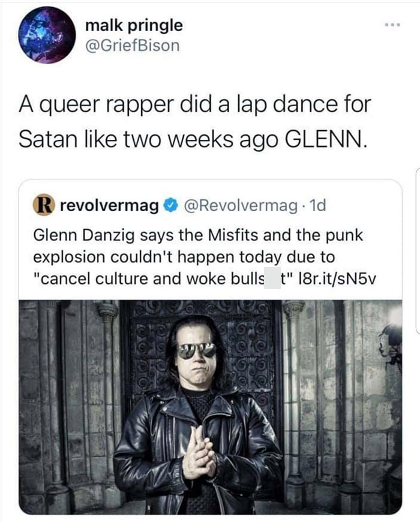This screenshot has width=420, height=522.
Task: Open malk pringle's round profile avatar
Action: coord(47,35)
